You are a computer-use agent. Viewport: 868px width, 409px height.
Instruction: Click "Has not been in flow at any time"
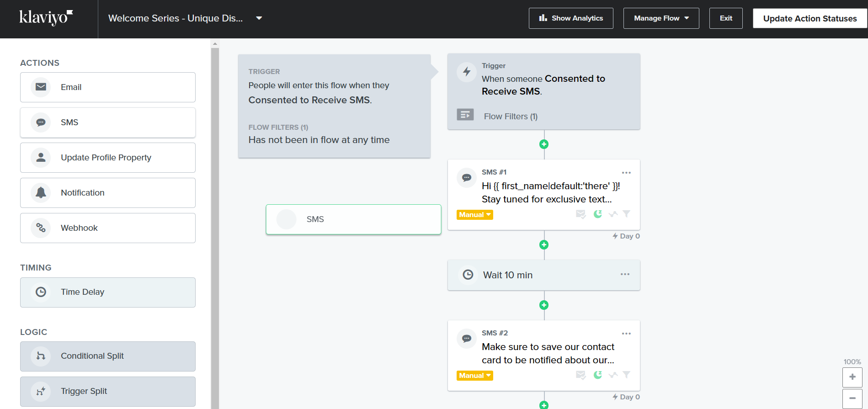pos(319,140)
